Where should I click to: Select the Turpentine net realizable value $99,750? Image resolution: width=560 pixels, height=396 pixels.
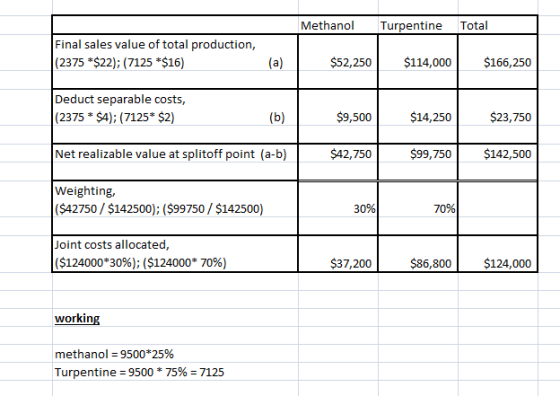[x=431, y=154]
